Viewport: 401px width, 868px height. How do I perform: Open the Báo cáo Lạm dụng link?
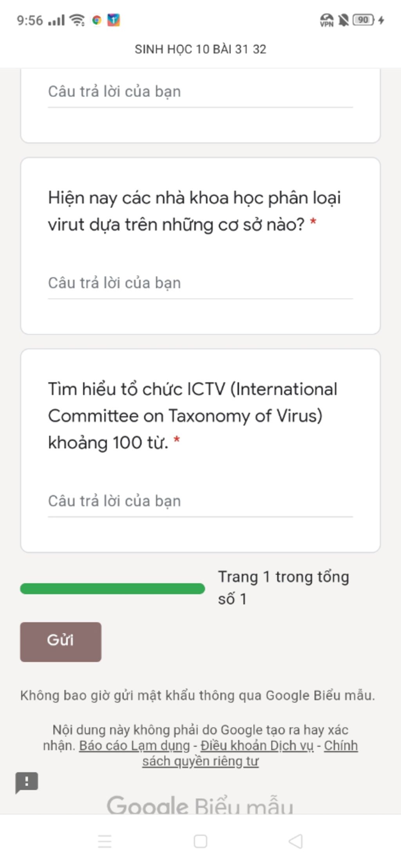point(134,745)
